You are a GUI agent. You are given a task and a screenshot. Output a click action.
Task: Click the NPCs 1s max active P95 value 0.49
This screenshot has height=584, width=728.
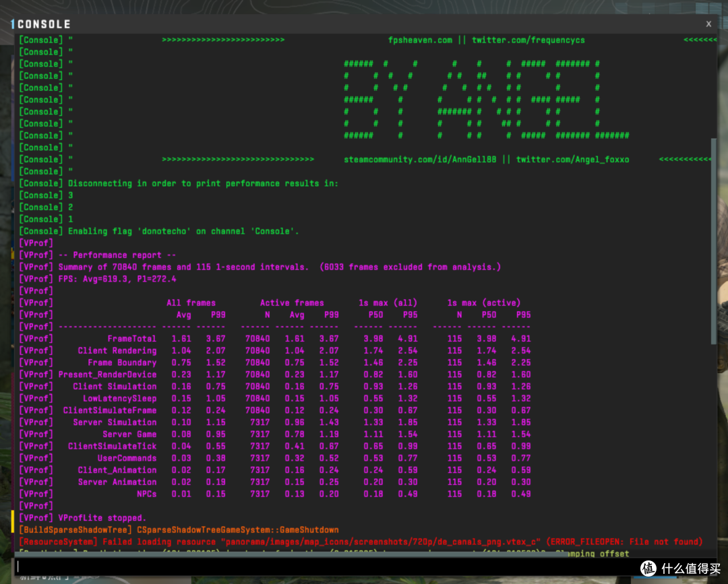click(x=521, y=494)
